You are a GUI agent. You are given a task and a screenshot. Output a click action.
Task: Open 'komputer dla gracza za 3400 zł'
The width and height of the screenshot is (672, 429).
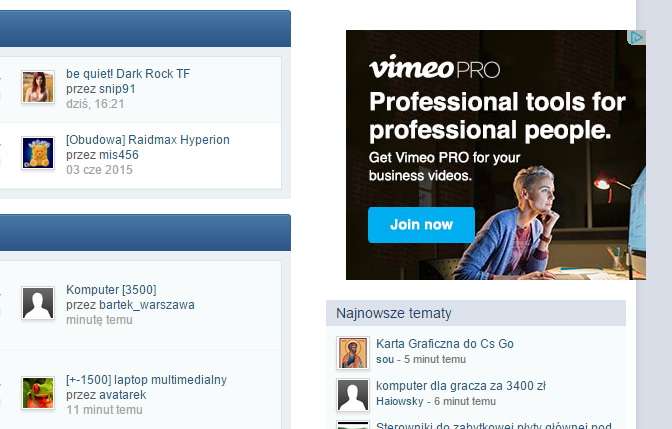tap(460, 386)
